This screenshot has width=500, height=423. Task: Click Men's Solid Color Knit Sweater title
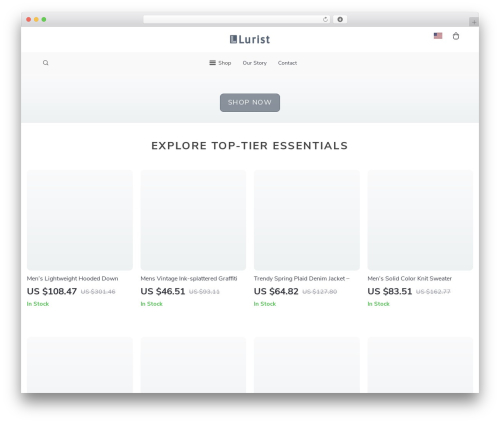point(410,278)
